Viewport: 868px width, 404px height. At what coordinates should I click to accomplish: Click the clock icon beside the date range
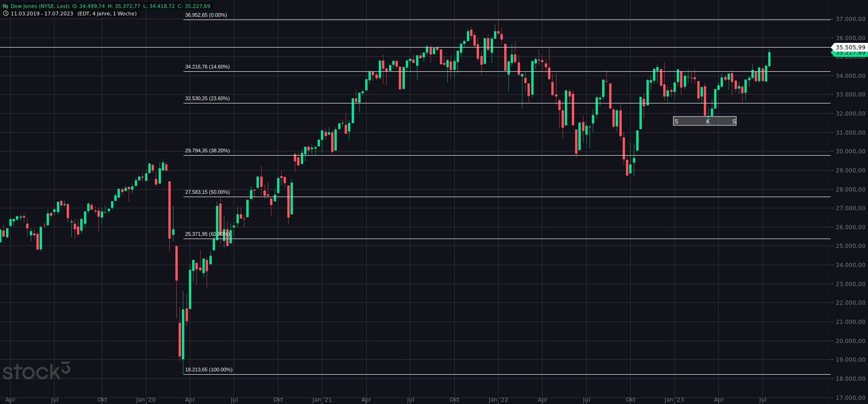pyautogui.click(x=6, y=14)
